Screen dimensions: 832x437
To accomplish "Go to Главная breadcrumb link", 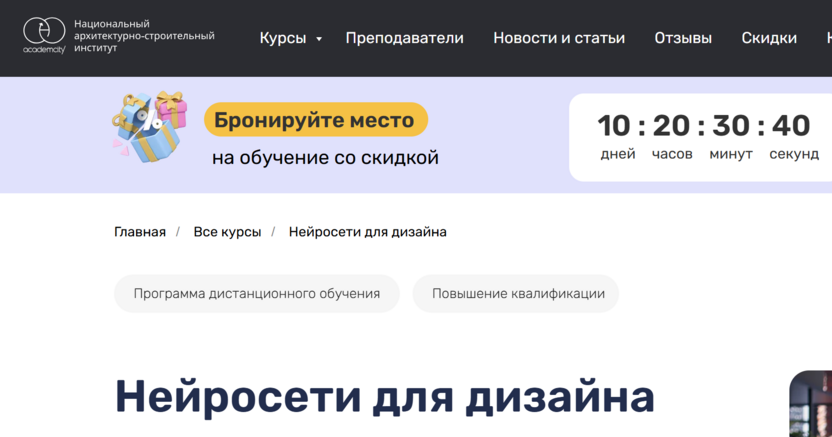I will [x=140, y=232].
